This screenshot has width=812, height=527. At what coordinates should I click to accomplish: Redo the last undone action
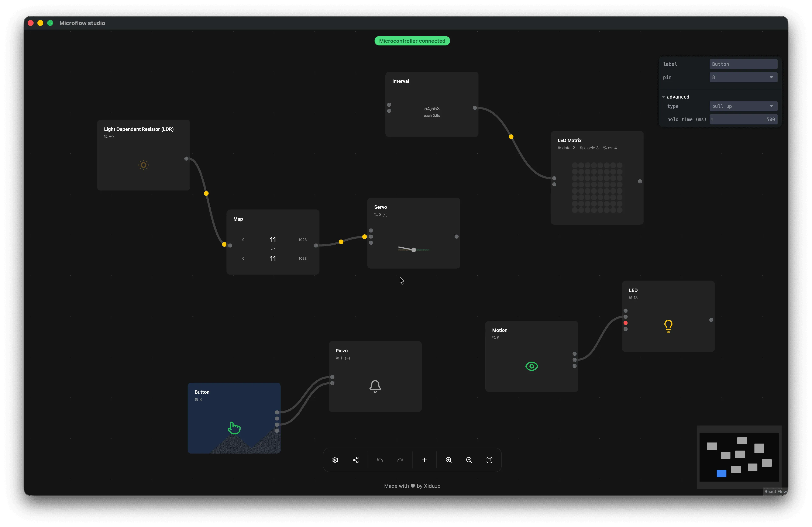click(400, 460)
